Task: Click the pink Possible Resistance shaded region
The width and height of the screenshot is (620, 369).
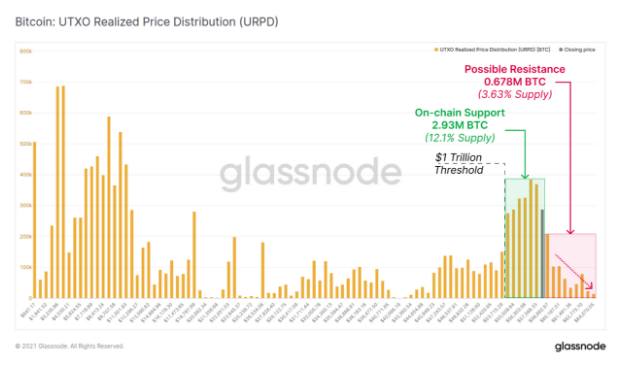Action: (x=571, y=266)
